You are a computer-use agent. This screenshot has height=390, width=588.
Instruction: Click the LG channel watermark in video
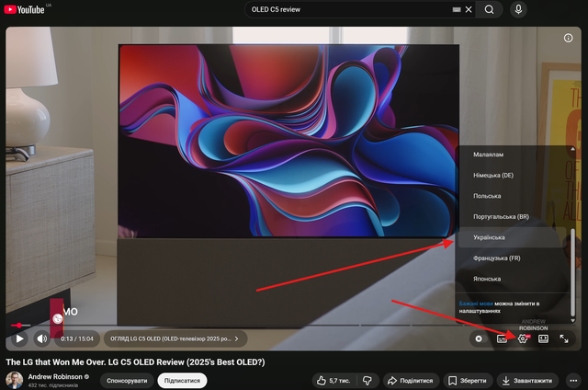tap(57, 318)
